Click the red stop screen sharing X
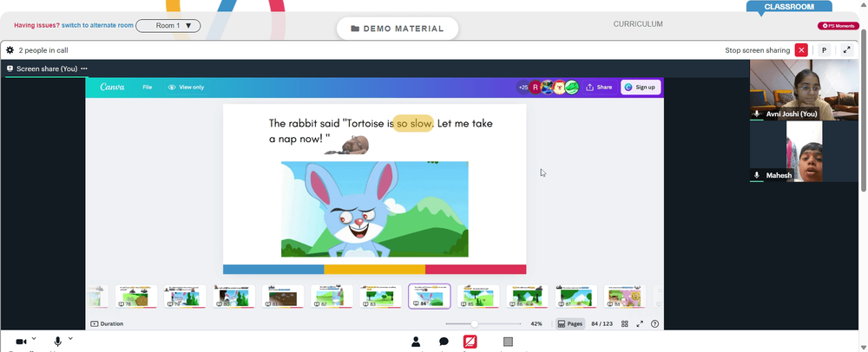 click(x=801, y=50)
